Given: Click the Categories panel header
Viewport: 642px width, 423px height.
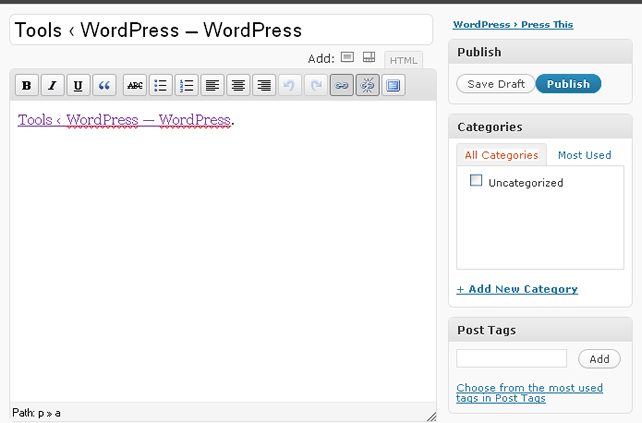Looking at the screenshot, I should (x=540, y=127).
